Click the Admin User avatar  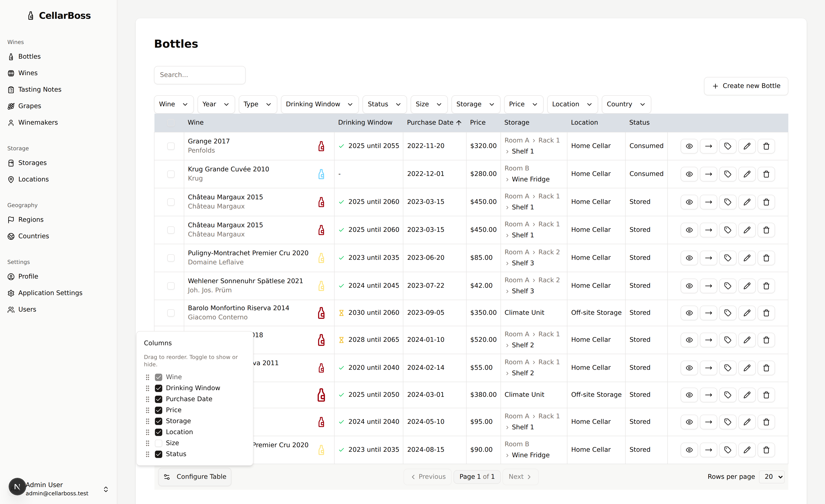17,486
